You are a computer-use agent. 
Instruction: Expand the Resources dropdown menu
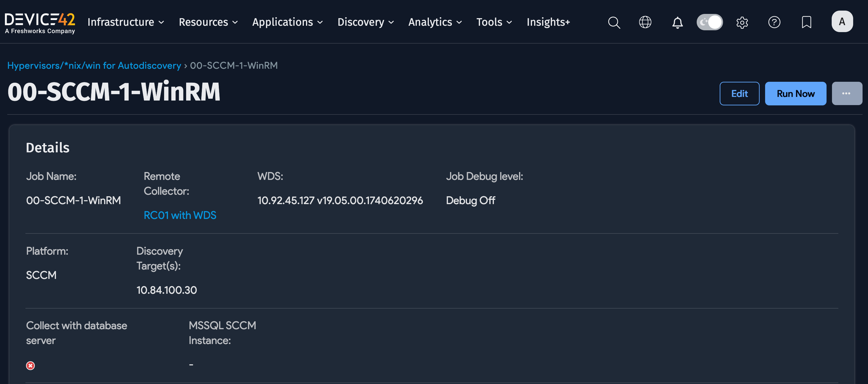point(208,22)
